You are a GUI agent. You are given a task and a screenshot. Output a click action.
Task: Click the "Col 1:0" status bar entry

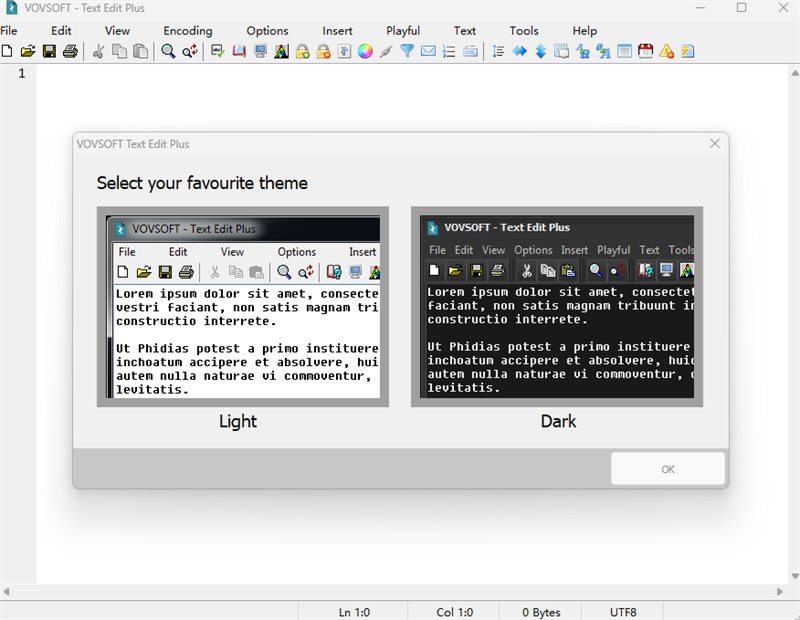[x=455, y=612]
